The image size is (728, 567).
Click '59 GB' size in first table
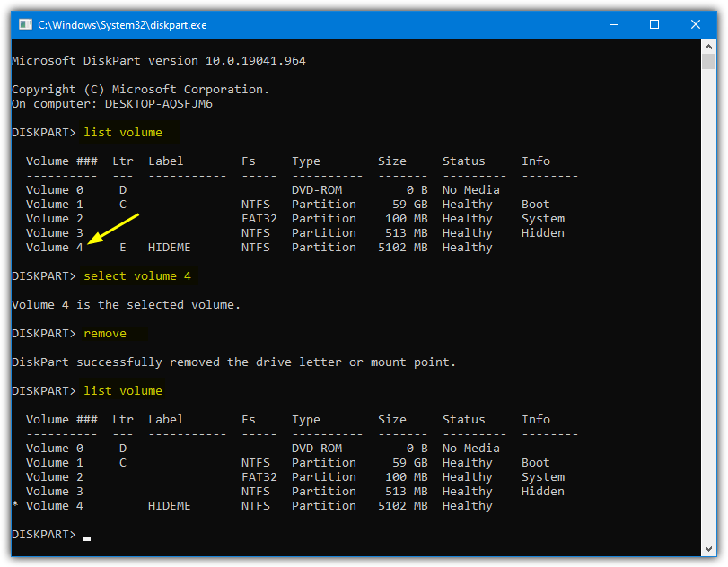410,205
